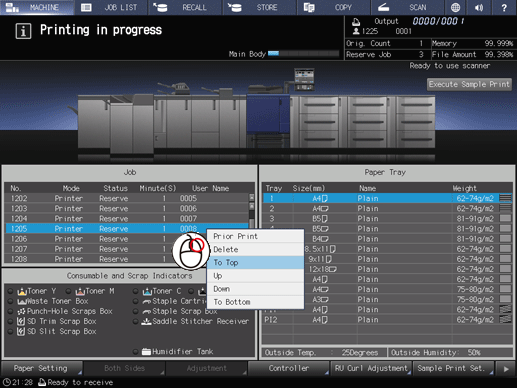Click the Humidifier Tank indicator light
Screen dimensions: 517x388
(x=135, y=352)
